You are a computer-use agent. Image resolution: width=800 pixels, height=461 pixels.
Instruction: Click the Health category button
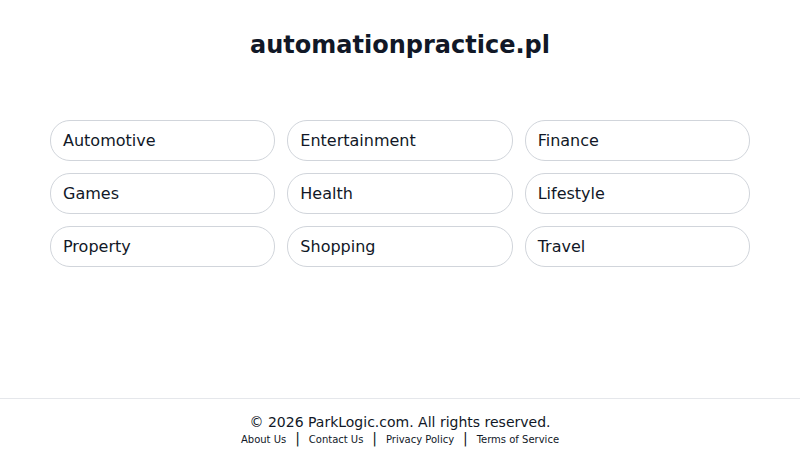(x=399, y=194)
